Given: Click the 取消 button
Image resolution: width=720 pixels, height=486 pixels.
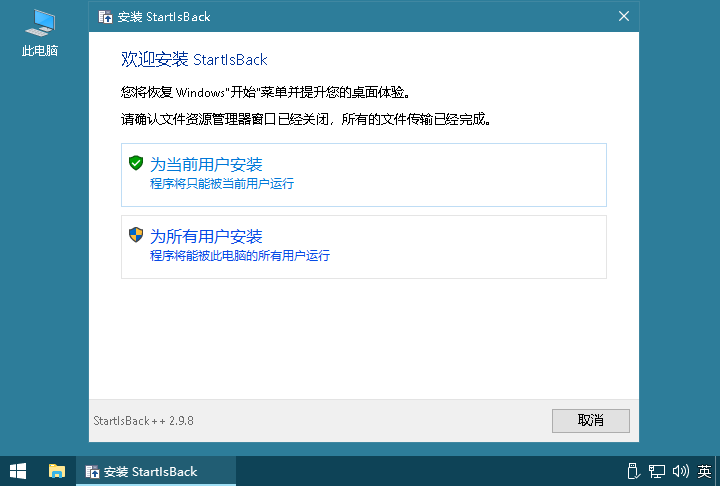Looking at the screenshot, I should [x=591, y=421].
